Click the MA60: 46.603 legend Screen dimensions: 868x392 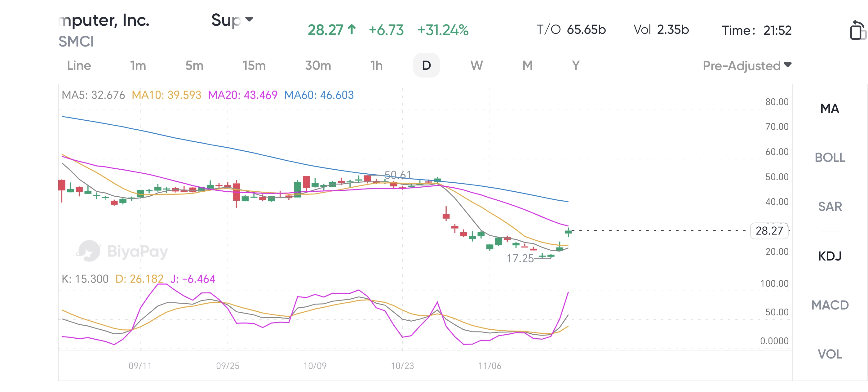click(x=319, y=95)
